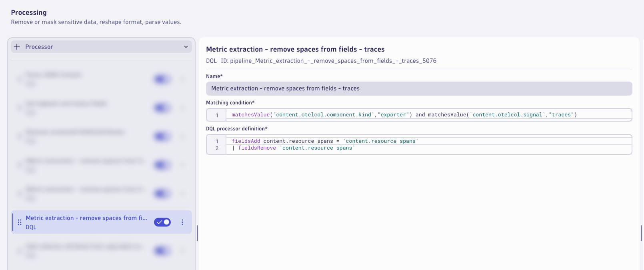
Task: Click the resize handle between list and details
Action: [x=197, y=233]
